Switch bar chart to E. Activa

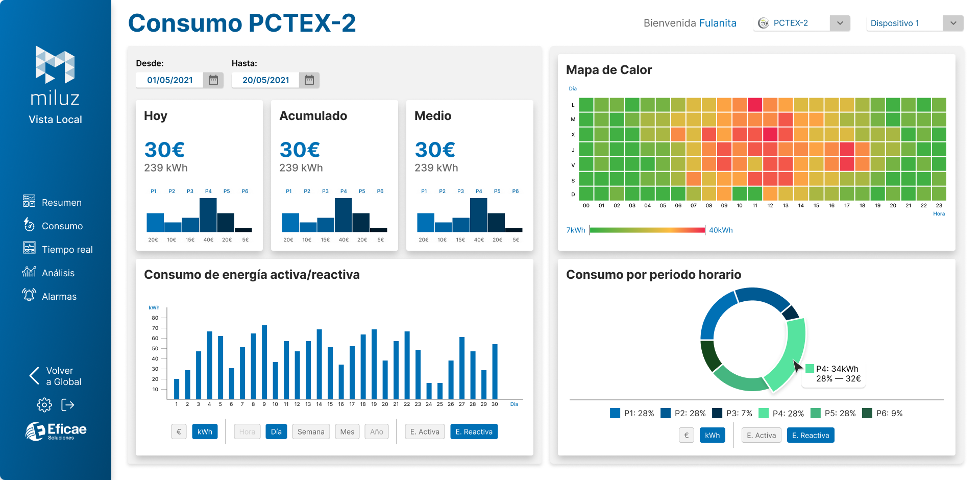point(425,432)
